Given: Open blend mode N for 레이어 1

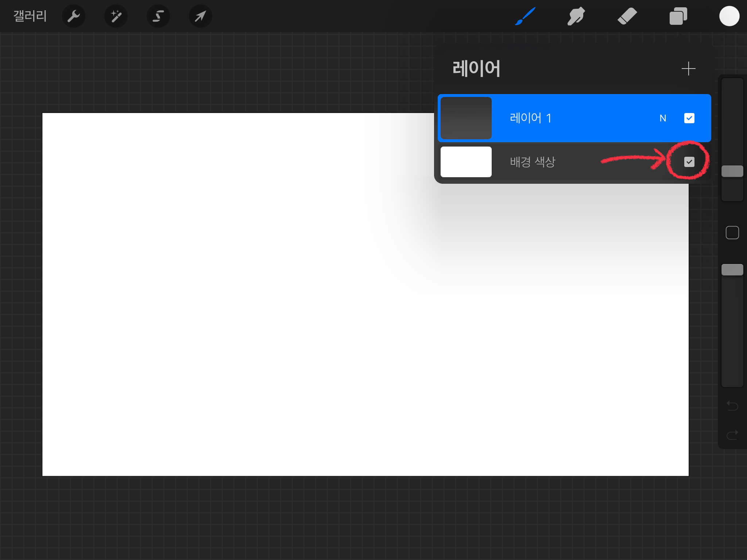Looking at the screenshot, I should 663,118.
